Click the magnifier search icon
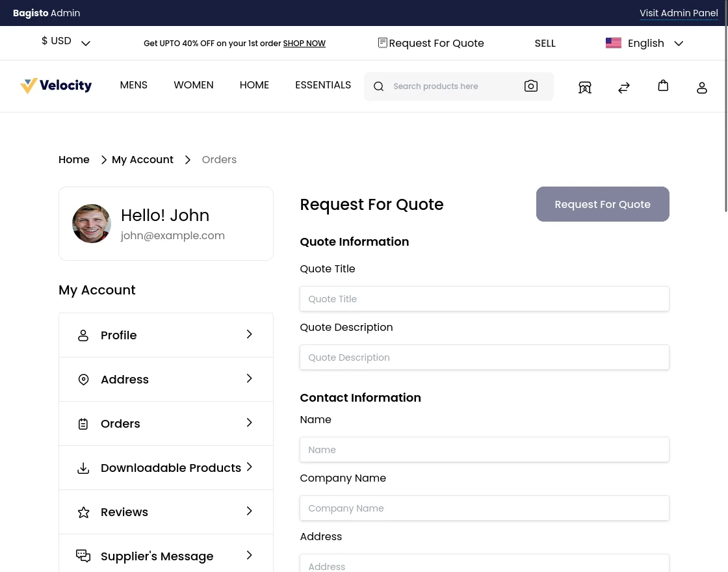The height and width of the screenshot is (572, 728). (378, 86)
